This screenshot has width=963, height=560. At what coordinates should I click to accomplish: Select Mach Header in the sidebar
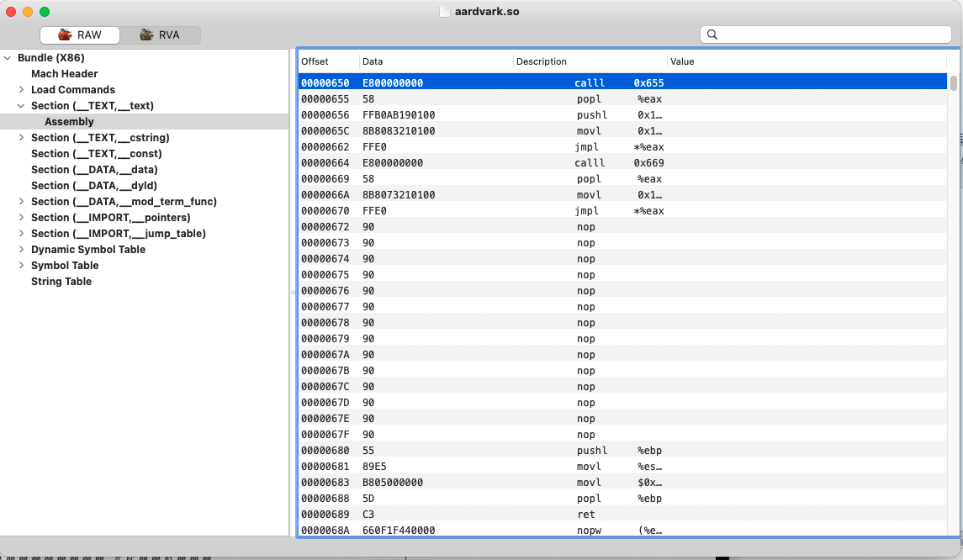[65, 74]
